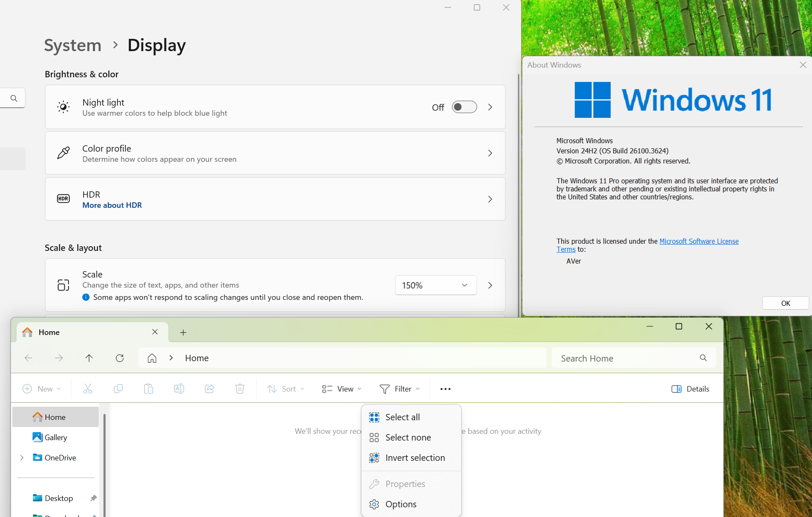The height and width of the screenshot is (517, 812).
Task: Click System in Settings breadcrumb
Action: [x=73, y=45]
